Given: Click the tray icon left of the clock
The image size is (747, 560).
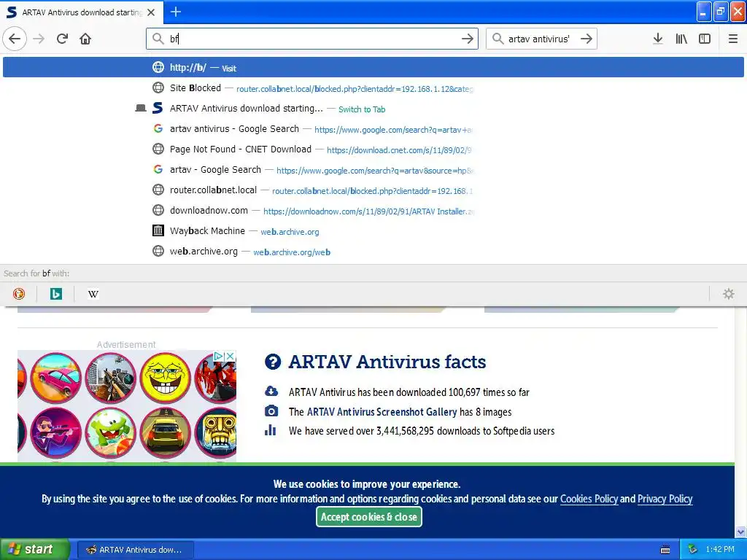Looking at the screenshot, I should 693,550.
